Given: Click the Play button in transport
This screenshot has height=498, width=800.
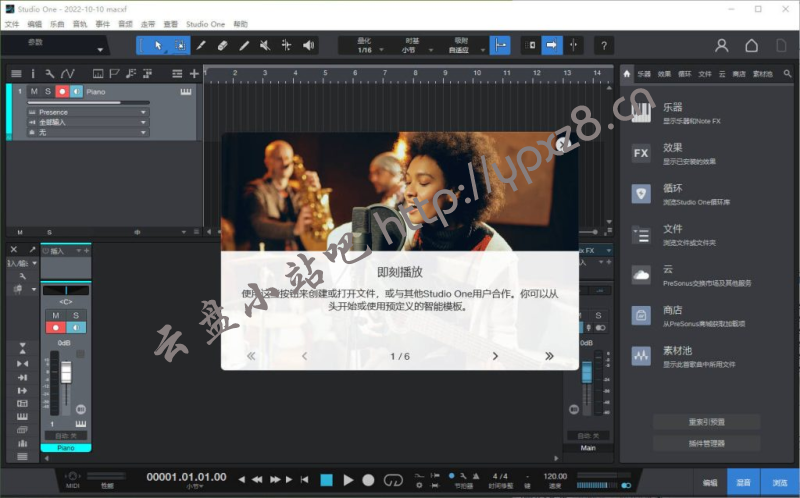Looking at the screenshot, I should point(348,480).
